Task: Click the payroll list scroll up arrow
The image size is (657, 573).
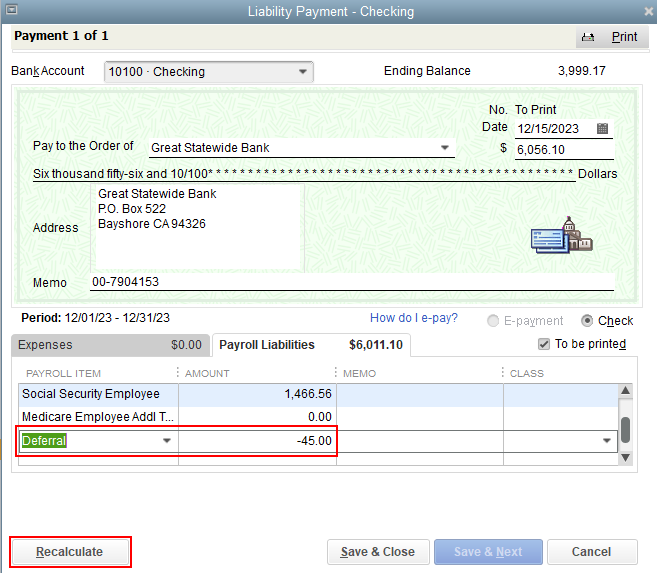Action: click(x=625, y=391)
